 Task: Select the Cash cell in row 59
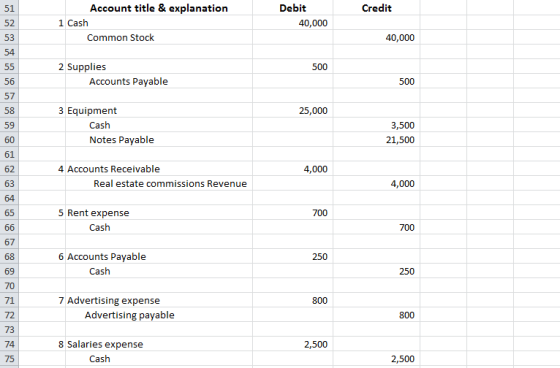point(159,125)
